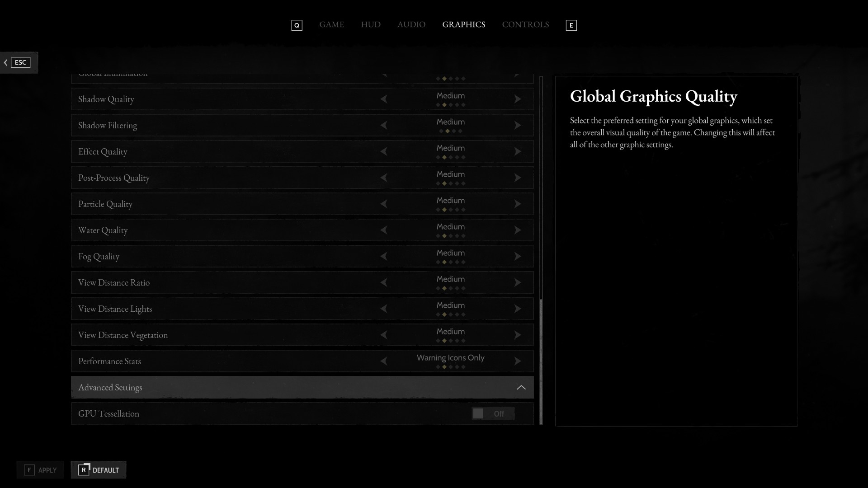Raise Particle Quality with right arrow
The width and height of the screenshot is (868, 488).
(518, 204)
